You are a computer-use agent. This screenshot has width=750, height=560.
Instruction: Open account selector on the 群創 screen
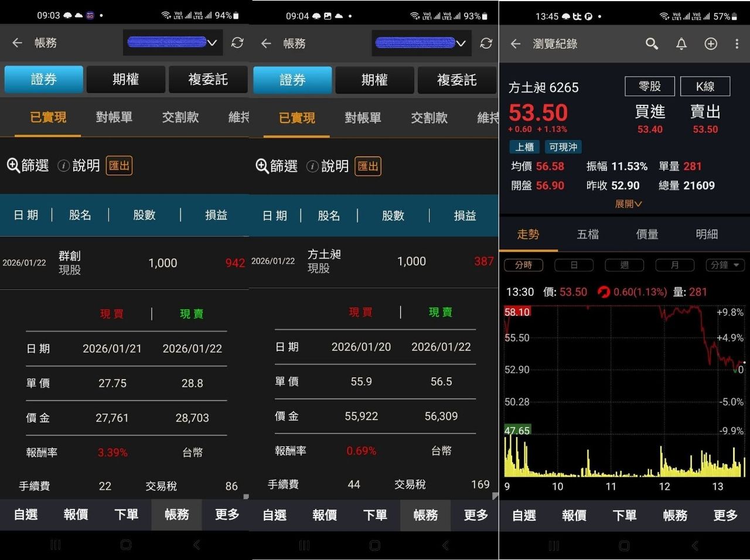pos(173,43)
